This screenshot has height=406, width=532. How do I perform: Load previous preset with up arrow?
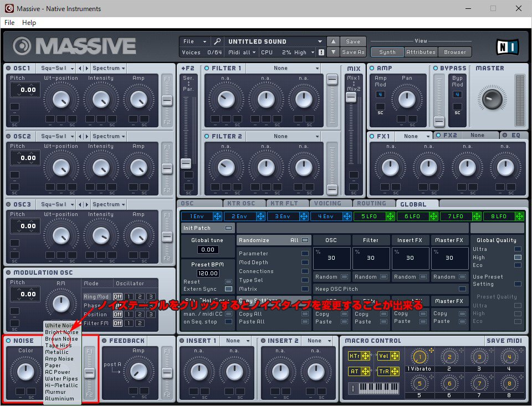333,42
